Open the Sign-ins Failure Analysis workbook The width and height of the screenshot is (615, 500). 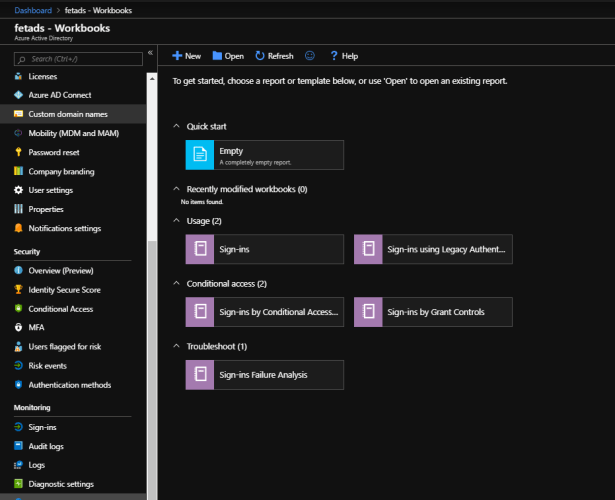pos(264,375)
